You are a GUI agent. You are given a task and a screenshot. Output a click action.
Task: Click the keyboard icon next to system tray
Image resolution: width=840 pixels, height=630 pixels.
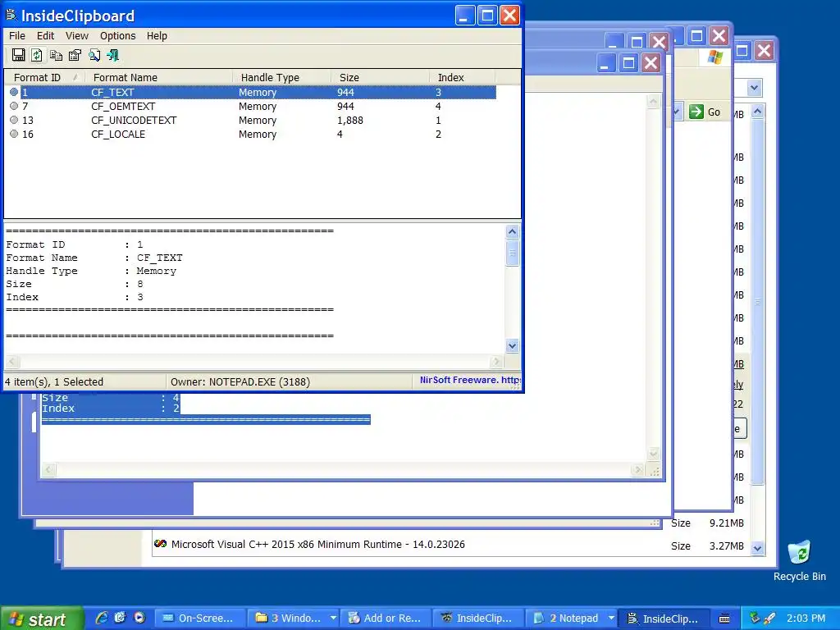pyautogui.click(x=724, y=619)
